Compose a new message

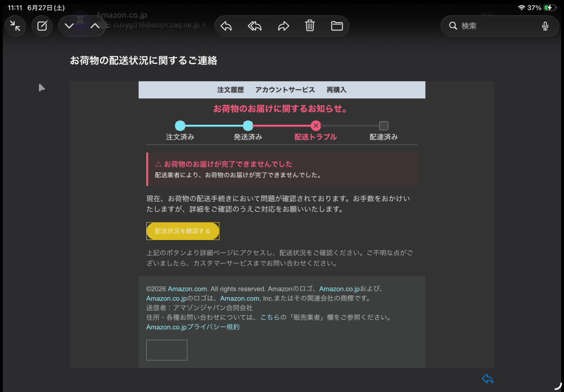tap(42, 26)
